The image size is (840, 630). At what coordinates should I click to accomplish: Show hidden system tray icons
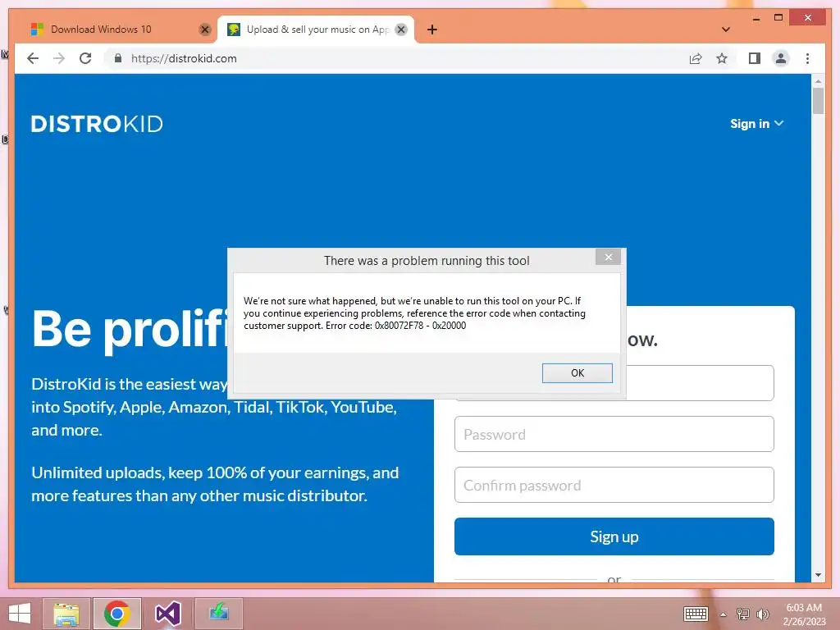pyautogui.click(x=723, y=614)
